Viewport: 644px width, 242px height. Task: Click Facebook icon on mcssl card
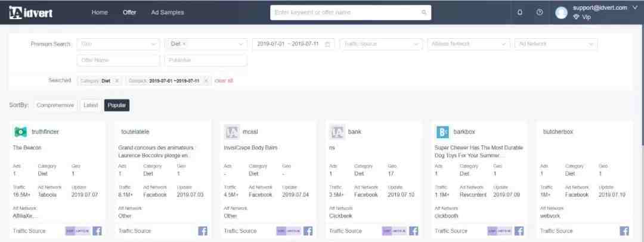click(308, 231)
